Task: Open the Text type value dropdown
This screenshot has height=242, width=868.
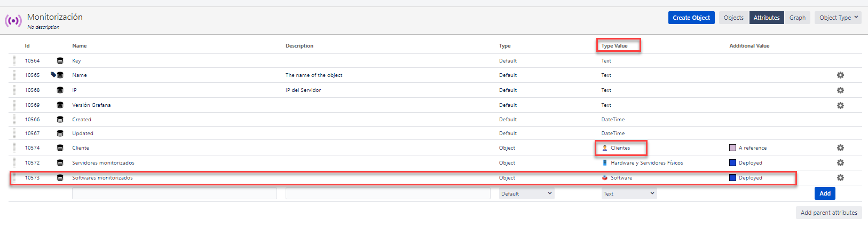Action: [629, 193]
